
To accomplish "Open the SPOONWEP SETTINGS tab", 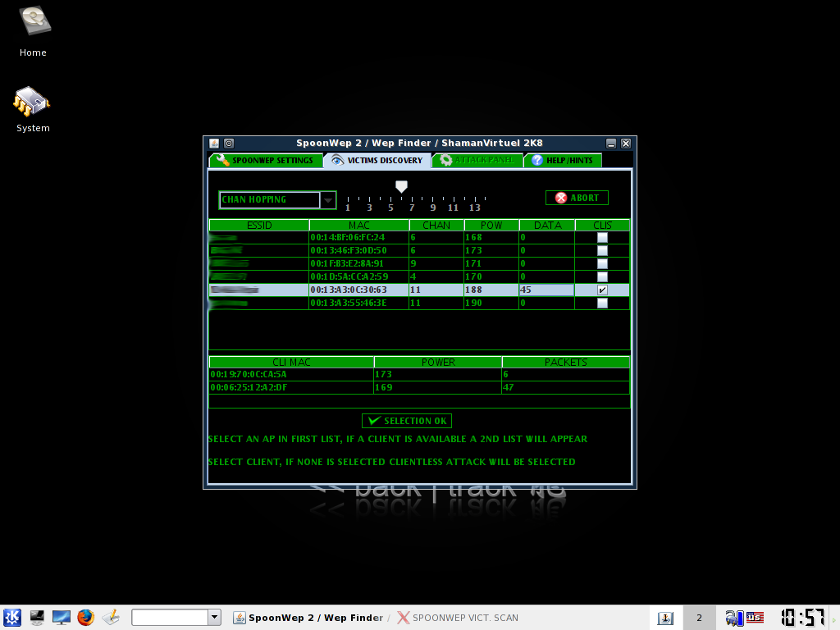I will click(266, 160).
